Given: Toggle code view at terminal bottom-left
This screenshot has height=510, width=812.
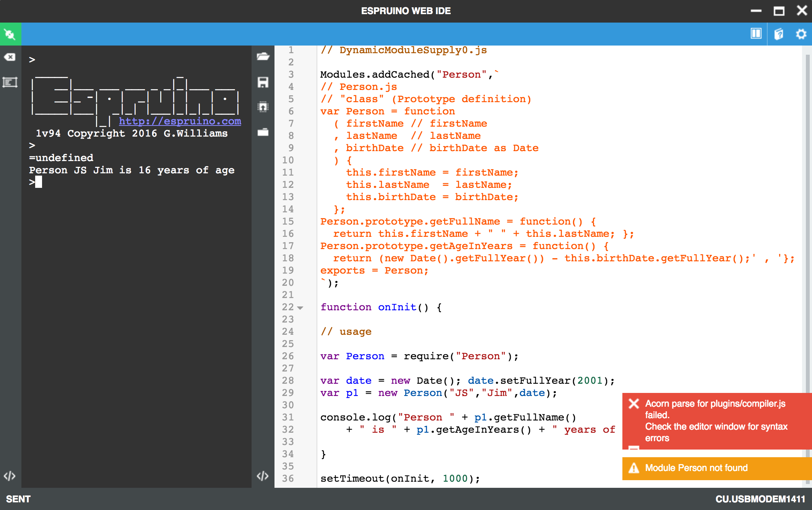Looking at the screenshot, I should tap(10, 476).
